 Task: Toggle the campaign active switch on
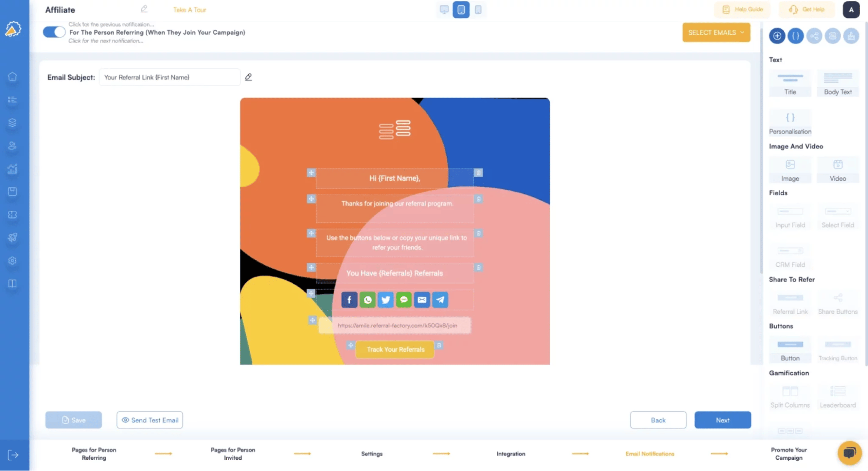click(x=53, y=32)
